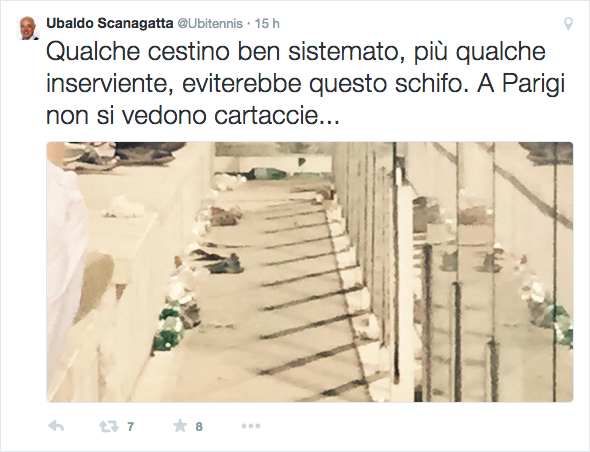Open the more options ellipsis menu

251,426
